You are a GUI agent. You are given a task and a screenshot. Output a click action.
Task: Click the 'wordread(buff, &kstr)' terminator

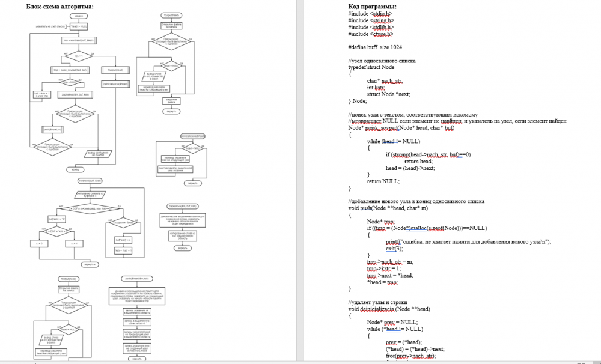[91, 181]
